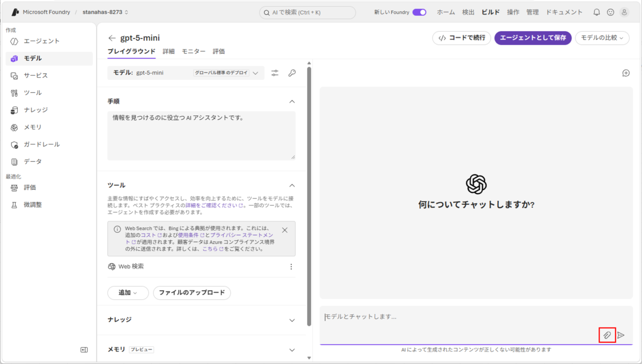Switch to the 詳細 tab
The image size is (642, 364).
[168, 51]
